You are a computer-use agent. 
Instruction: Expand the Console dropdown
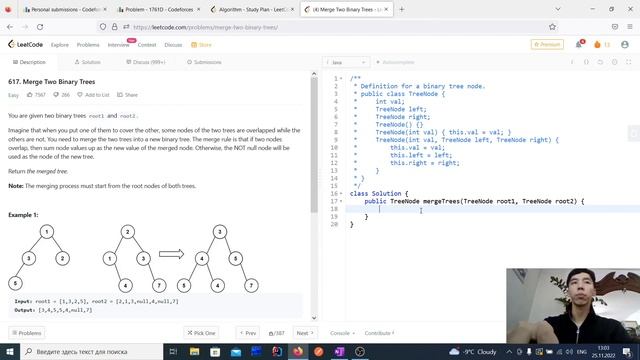tap(342, 333)
